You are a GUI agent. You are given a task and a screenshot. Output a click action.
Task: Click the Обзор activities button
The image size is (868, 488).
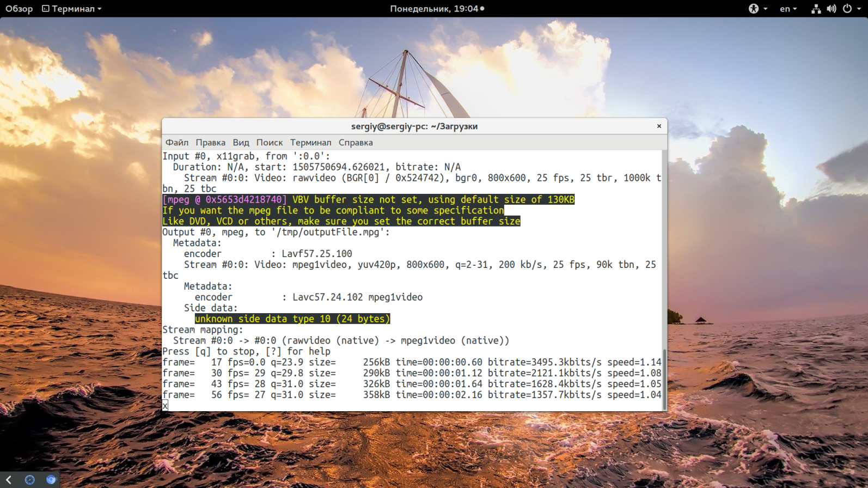click(x=19, y=9)
